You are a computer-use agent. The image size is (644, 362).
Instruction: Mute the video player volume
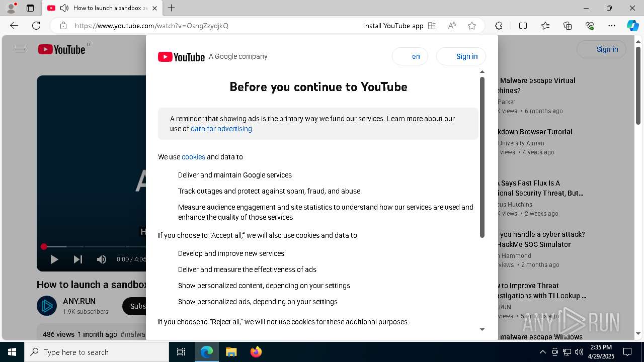pos(102,259)
